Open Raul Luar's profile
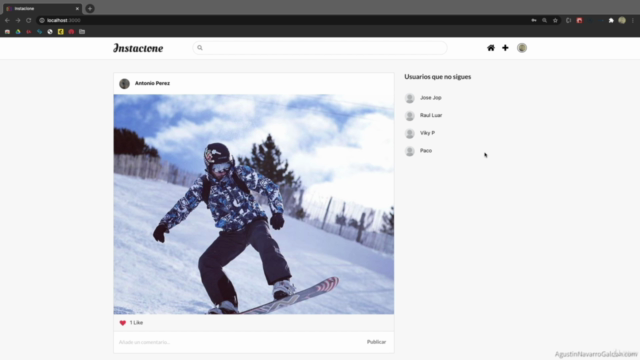This screenshot has height=360, width=640. point(431,115)
